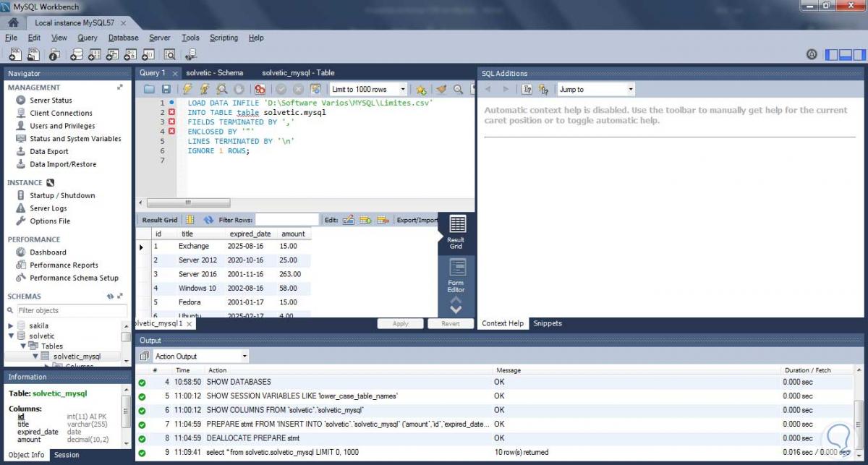Execute statement under cursor icon
Image resolution: width=868 pixels, height=465 pixels.
pos(205,89)
